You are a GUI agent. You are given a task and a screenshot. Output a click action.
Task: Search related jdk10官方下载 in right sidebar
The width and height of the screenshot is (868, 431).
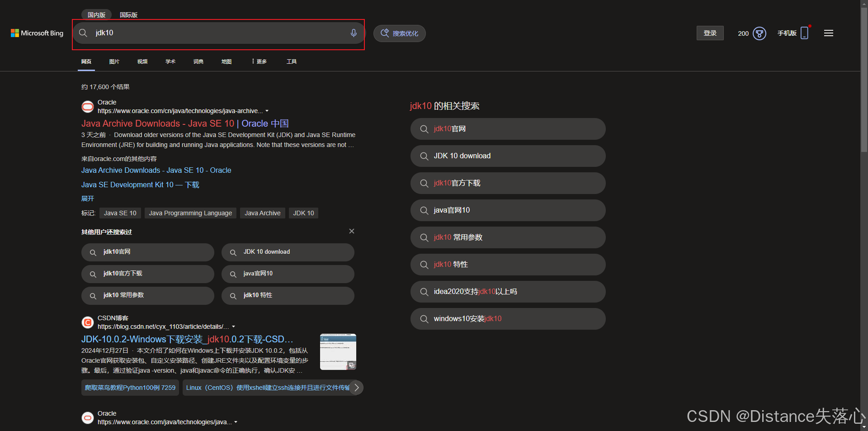508,183
